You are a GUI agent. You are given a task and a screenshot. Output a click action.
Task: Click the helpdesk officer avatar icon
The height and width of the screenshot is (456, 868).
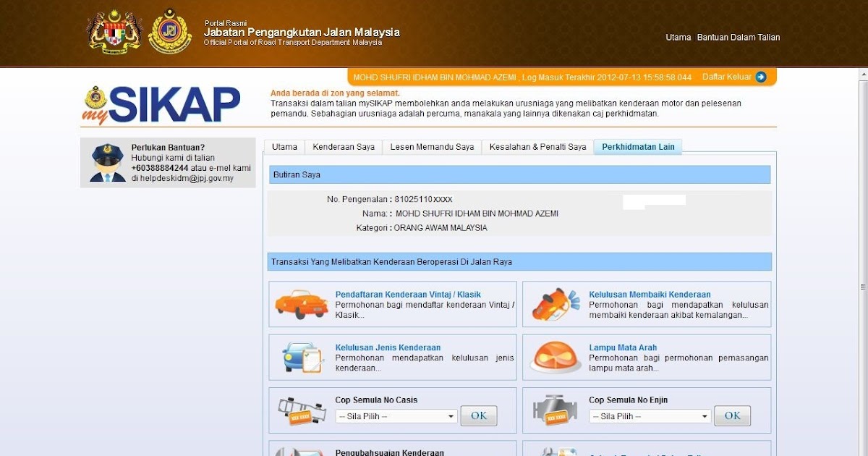[107, 163]
